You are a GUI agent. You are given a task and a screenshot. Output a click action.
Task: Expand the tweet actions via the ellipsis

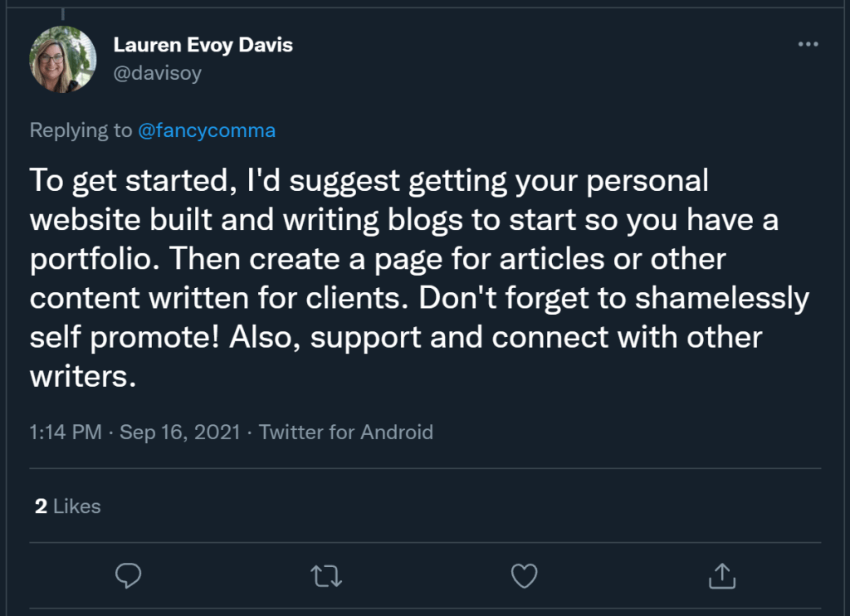tap(807, 44)
